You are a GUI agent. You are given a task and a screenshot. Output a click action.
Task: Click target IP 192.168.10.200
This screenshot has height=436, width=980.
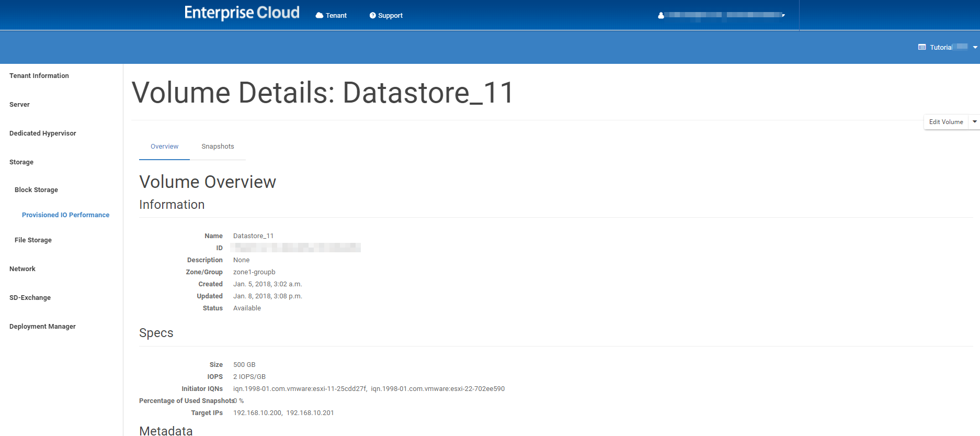click(x=257, y=413)
